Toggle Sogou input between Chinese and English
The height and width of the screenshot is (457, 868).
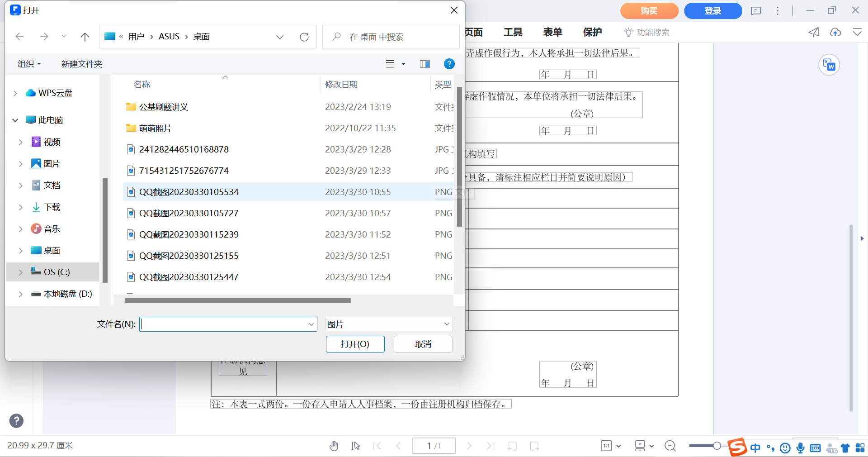(x=755, y=448)
